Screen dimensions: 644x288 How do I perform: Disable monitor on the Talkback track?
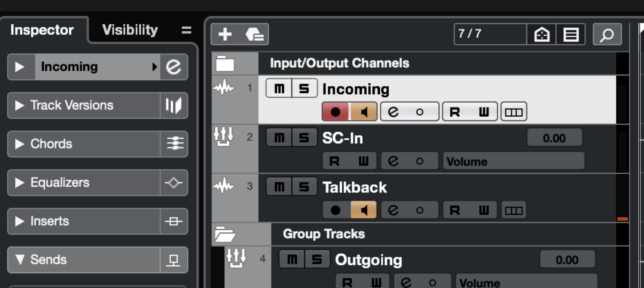click(x=363, y=210)
